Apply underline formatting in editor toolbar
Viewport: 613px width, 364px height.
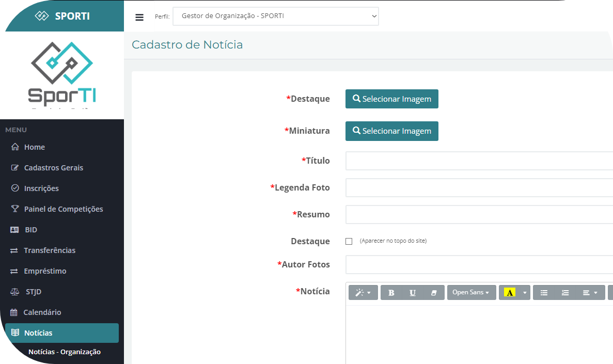413,293
